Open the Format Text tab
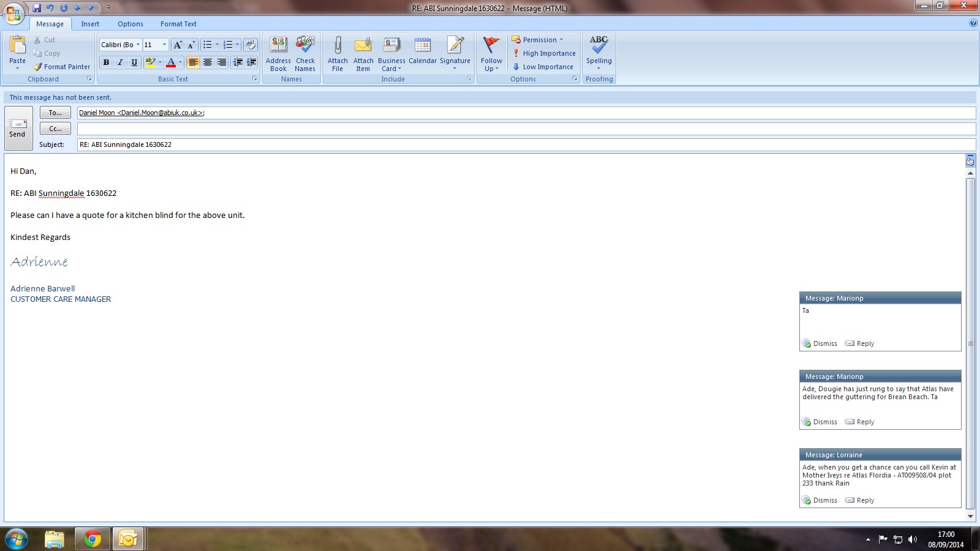Viewport: 980px width, 551px height. point(178,24)
